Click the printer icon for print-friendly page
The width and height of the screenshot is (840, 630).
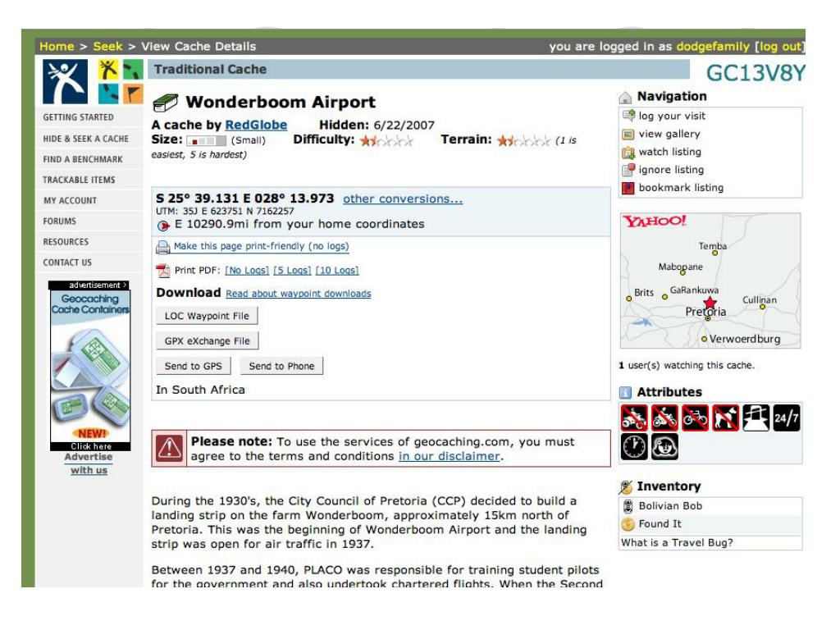pos(163,247)
